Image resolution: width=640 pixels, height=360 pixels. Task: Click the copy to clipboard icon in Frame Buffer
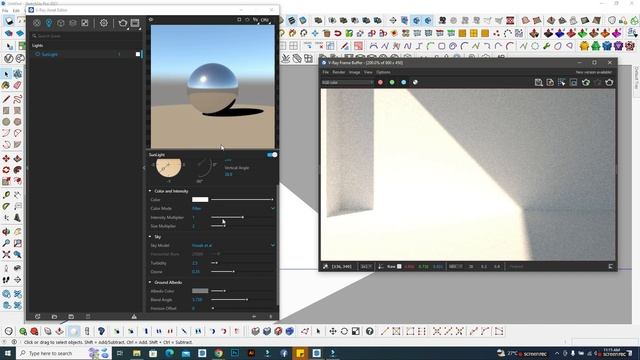tap(550, 82)
